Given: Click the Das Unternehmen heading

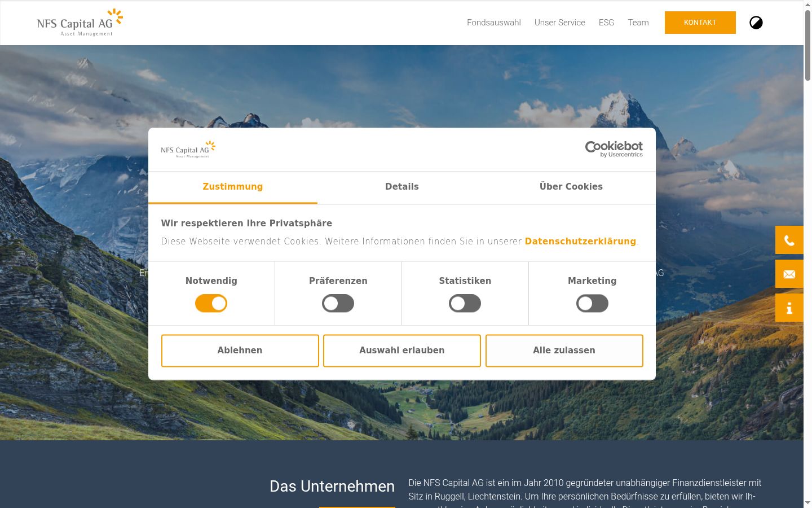Looking at the screenshot, I should (x=332, y=486).
